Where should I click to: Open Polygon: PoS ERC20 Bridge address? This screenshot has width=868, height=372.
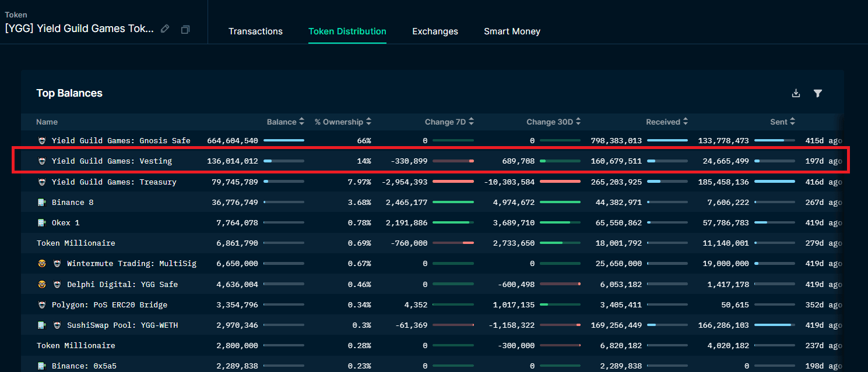[x=110, y=305]
